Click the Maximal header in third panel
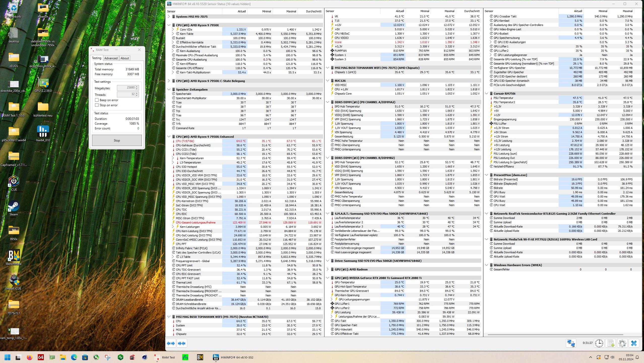Screen dimensions: 644x363 tap(621, 11)
